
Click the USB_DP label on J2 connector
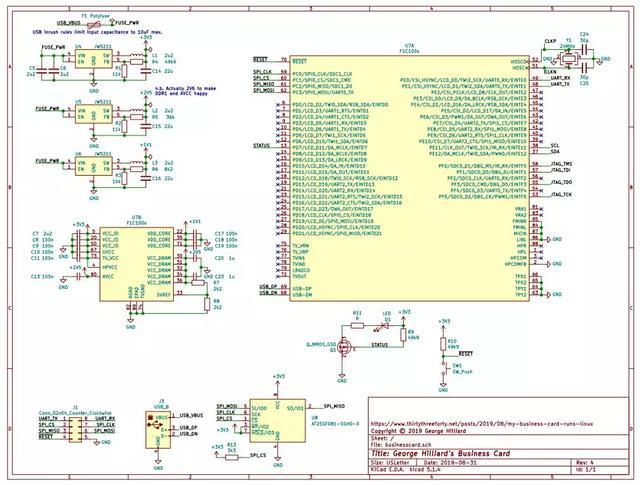189,427
